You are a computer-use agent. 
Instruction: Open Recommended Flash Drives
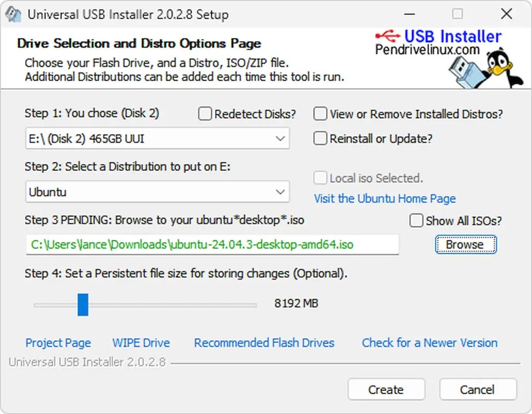(264, 343)
